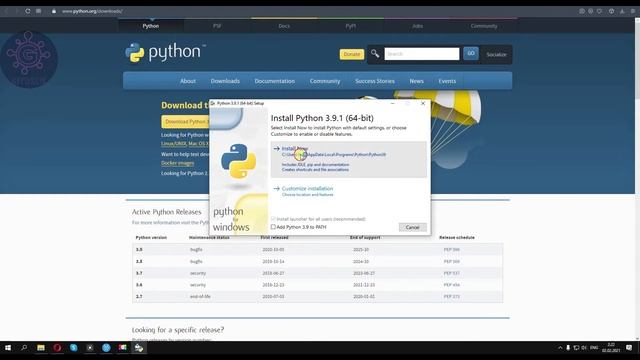640x360 pixels.
Task: Minimize the Python Setup dialog
Action: click(x=392, y=104)
